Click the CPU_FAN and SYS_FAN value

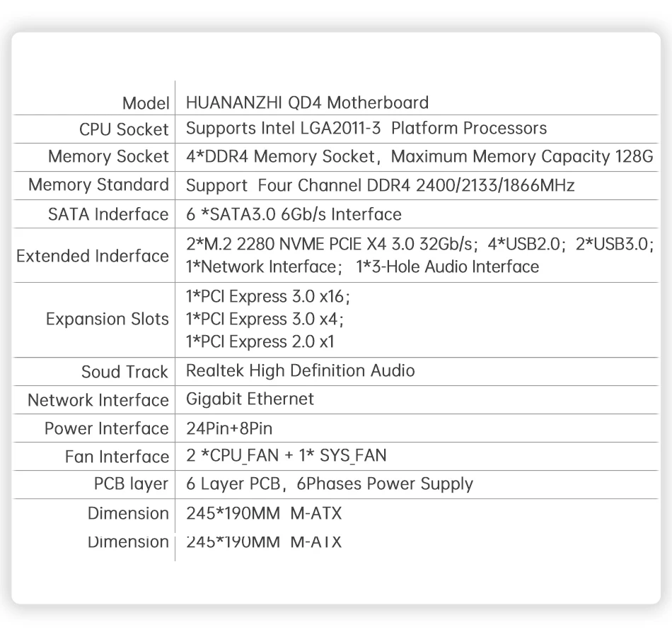(286, 456)
